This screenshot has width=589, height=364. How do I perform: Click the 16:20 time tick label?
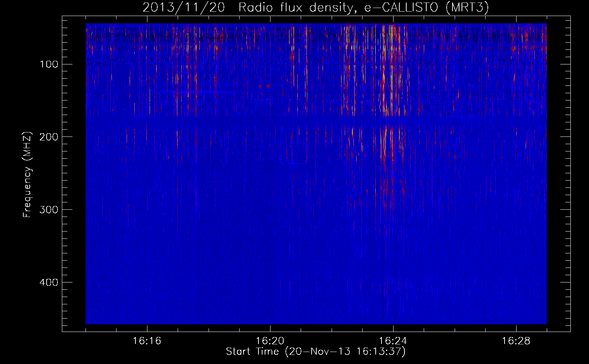point(270,341)
